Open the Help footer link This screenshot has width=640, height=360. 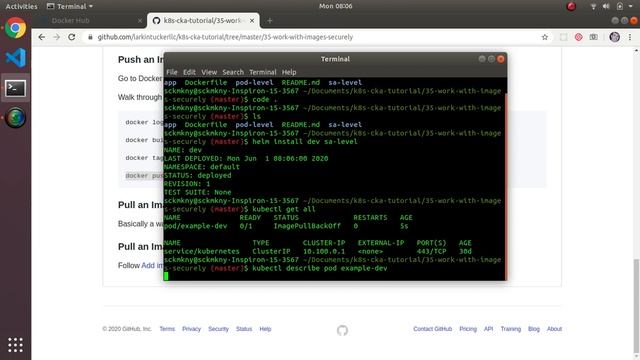[265, 329]
